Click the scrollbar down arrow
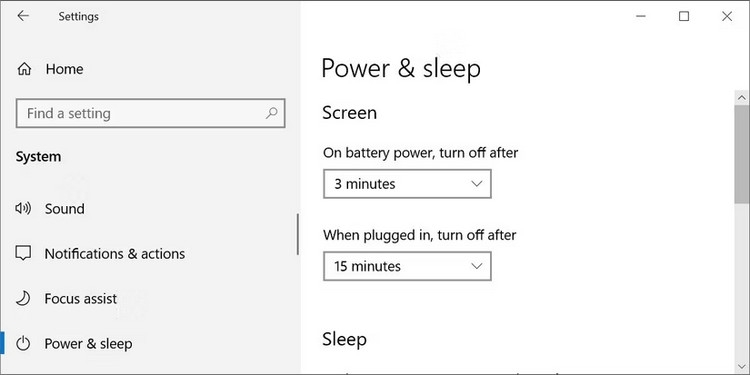Screen dimensions: 750x375 pyautogui.click(x=742, y=367)
